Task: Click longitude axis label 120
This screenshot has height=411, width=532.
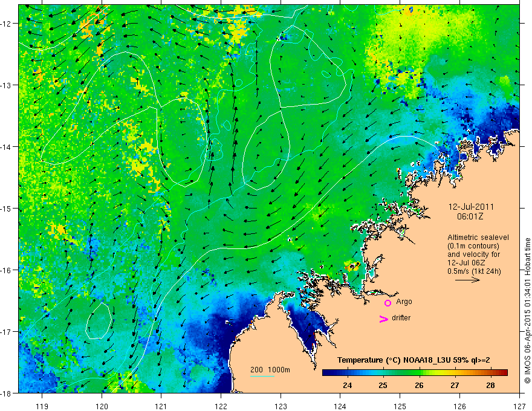Action: [102, 406]
